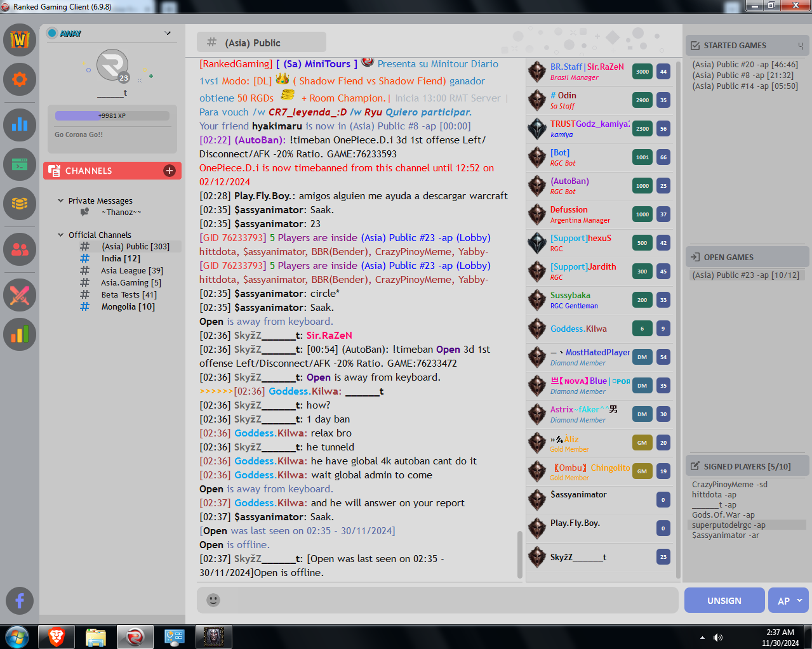Click Brave browser in the taskbar

[x=57, y=637]
